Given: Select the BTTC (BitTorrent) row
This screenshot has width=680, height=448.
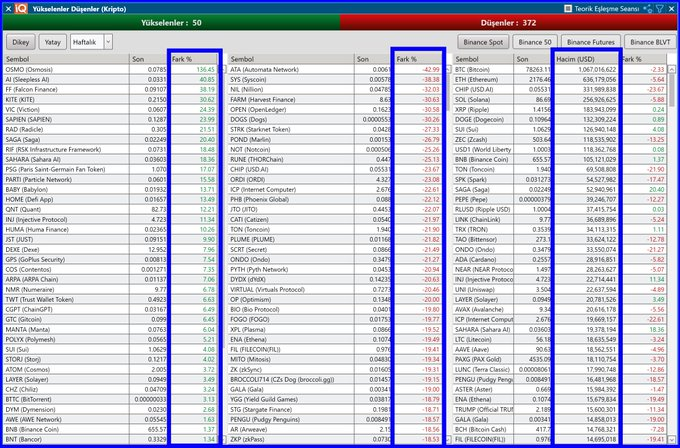Looking at the screenshot, I should click(x=110, y=399).
